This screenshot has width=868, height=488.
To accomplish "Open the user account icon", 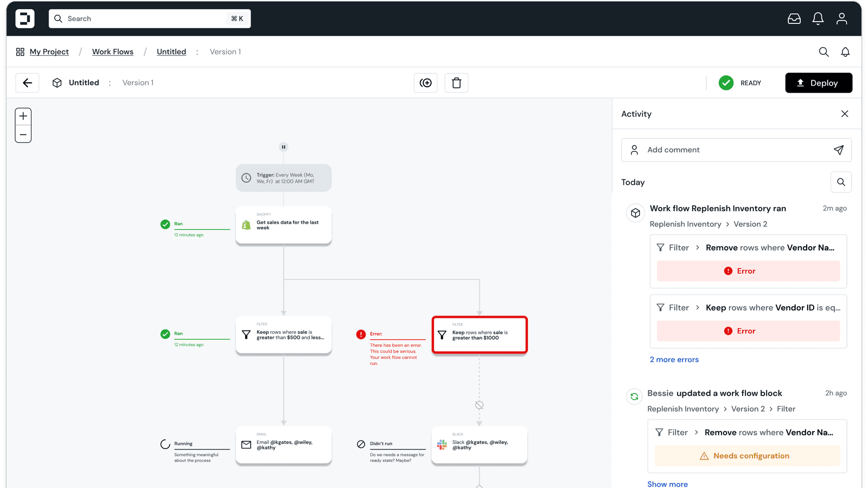I will pos(841,18).
